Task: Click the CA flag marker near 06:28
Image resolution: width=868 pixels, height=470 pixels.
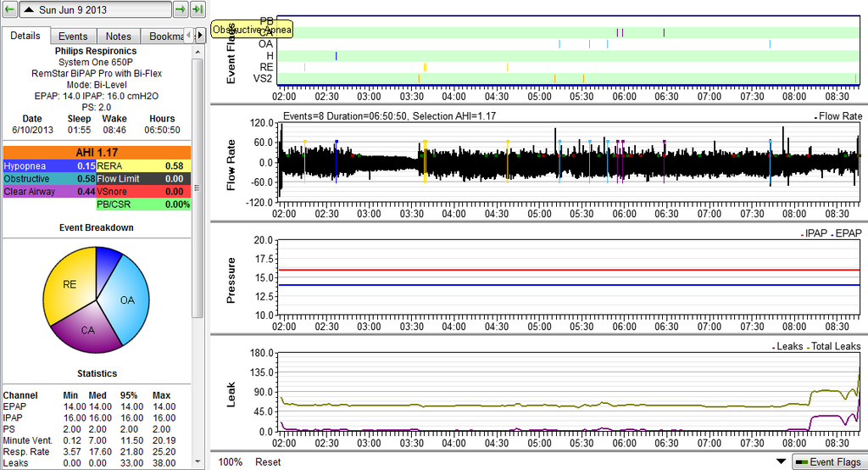Action: pyautogui.click(x=664, y=33)
